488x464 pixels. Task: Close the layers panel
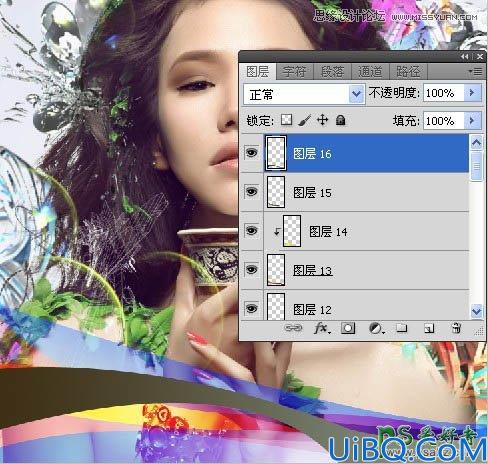coord(480,57)
